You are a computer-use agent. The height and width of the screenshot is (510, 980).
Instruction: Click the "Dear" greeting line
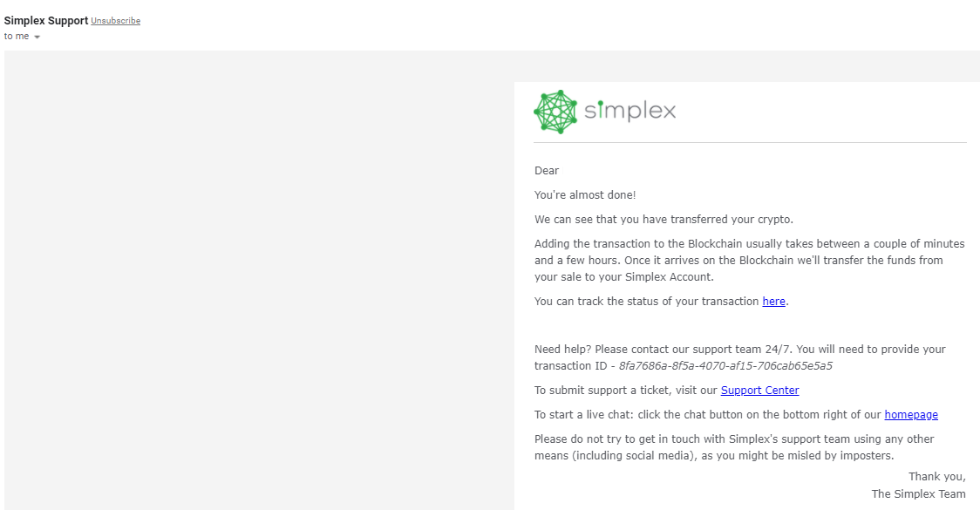pos(545,170)
